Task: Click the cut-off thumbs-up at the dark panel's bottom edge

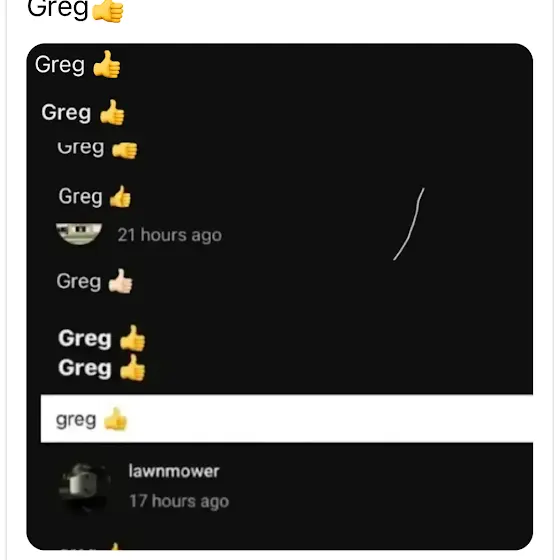Action: (x=115, y=546)
